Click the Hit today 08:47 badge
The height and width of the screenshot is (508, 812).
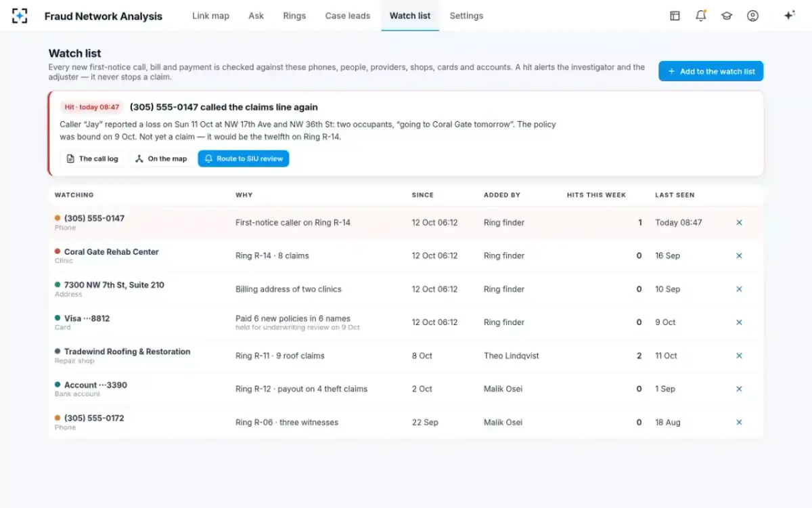[92, 107]
